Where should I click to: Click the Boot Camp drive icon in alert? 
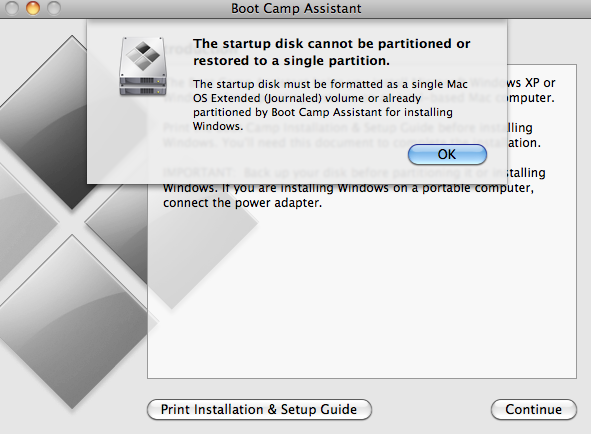tap(143, 67)
